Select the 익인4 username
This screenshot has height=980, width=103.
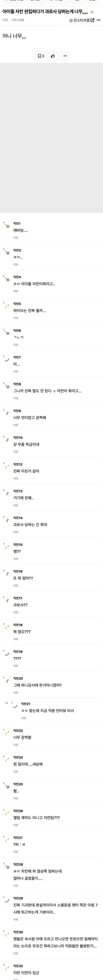(x=17, y=277)
